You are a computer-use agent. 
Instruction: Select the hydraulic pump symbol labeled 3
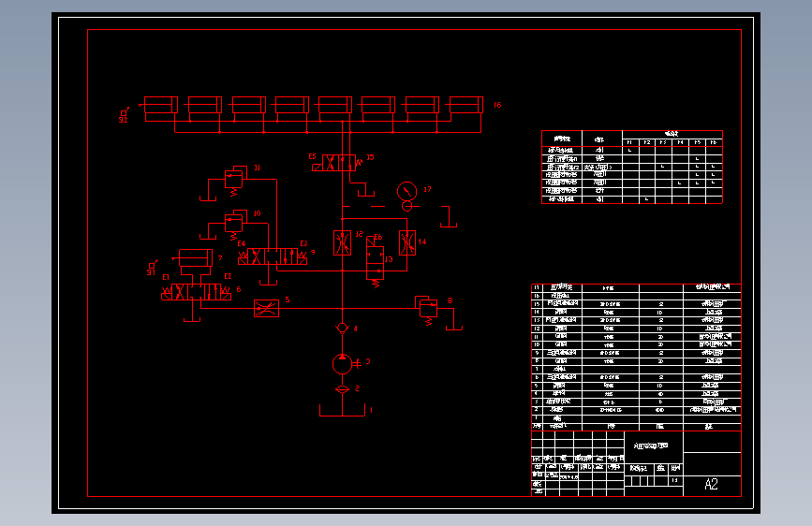pyautogui.click(x=343, y=364)
